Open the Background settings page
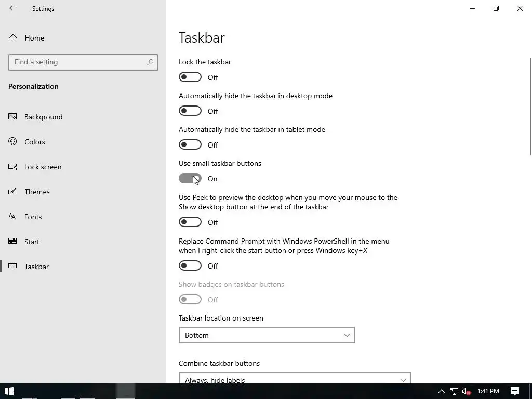Image resolution: width=532 pixels, height=399 pixels. [x=83, y=117]
